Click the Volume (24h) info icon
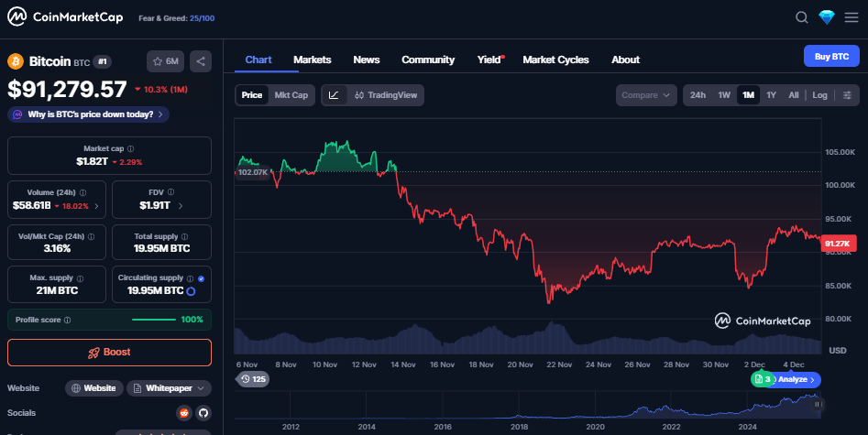The image size is (868, 435). [x=83, y=192]
